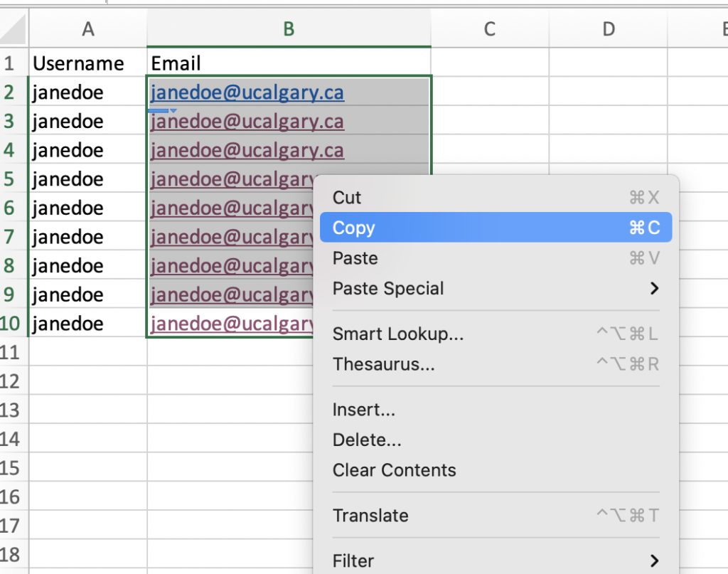Open the janedoe@ucalgary.ca link in row 2
Viewport: 728px width, 574px height.
point(247,92)
